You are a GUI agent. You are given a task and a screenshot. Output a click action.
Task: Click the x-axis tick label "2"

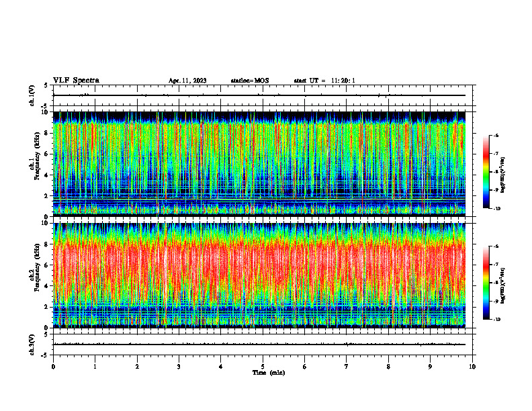click(137, 367)
